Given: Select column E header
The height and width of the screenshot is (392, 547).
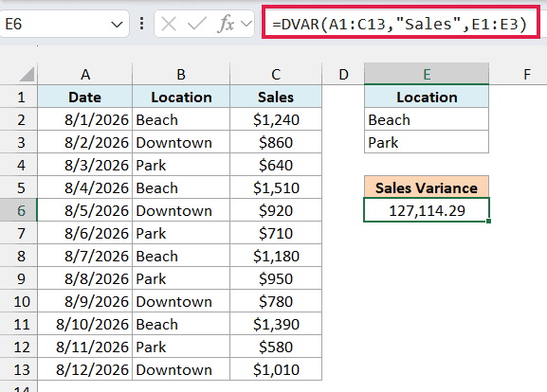Looking at the screenshot, I should 427,74.
